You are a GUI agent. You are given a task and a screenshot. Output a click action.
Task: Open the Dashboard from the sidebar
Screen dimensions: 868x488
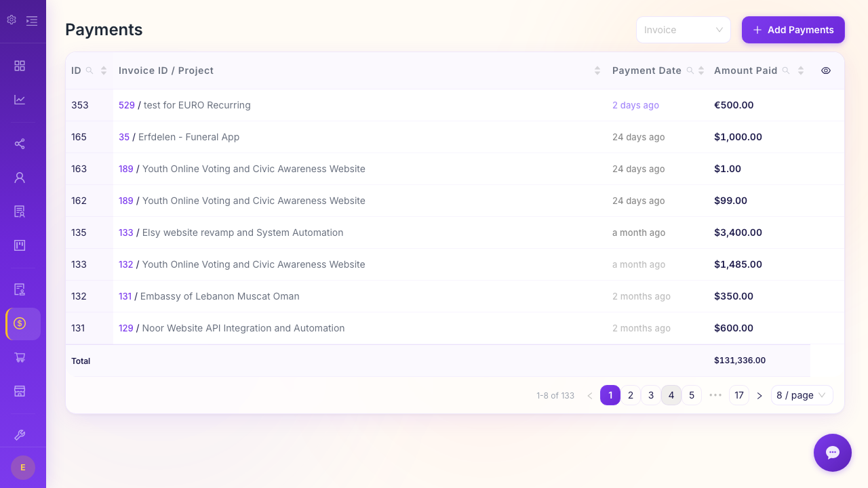tap(19, 66)
